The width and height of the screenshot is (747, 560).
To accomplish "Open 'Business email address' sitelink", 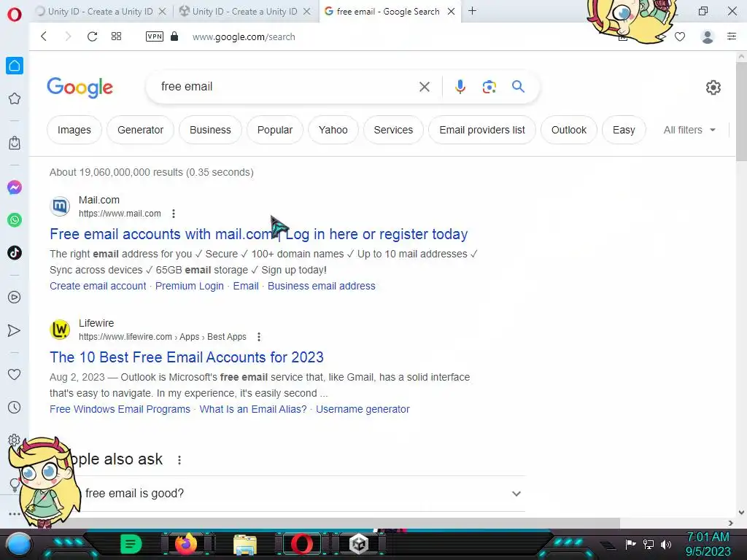I will pos(322,286).
